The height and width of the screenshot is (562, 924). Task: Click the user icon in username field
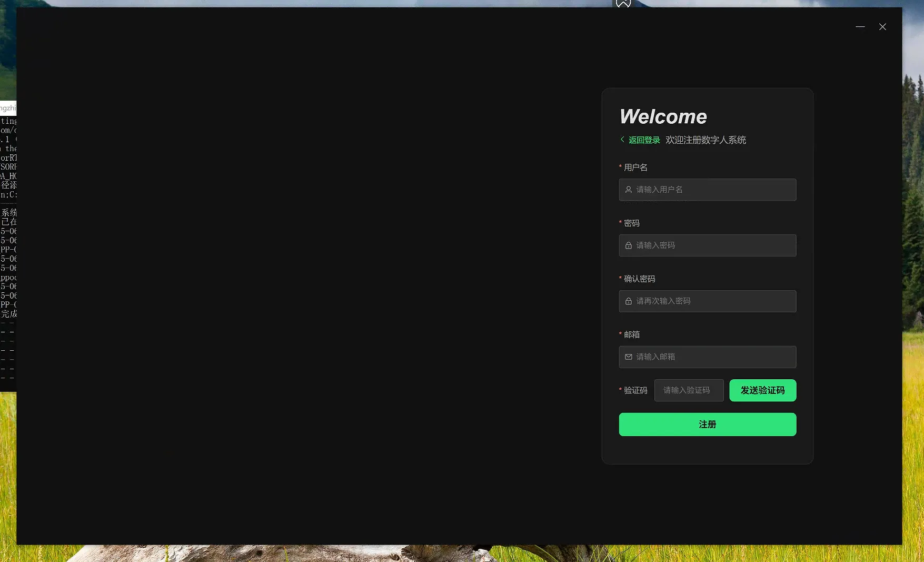(x=628, y=190)
